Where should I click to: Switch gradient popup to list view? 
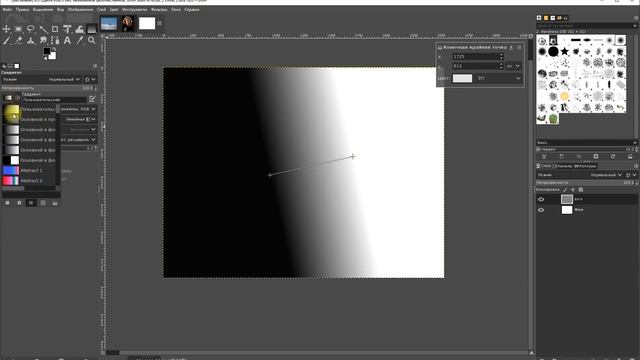pos(31,203)
